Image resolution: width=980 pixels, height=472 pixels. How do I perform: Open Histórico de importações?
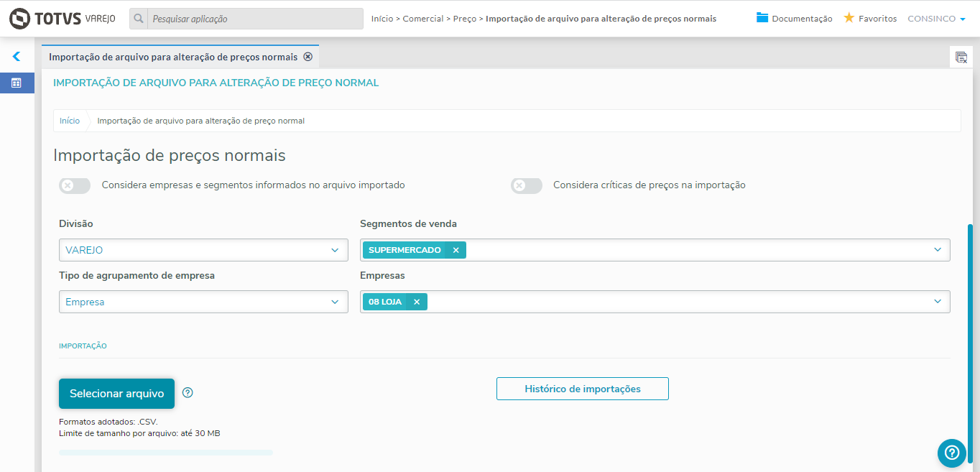[x=582, y=389]
